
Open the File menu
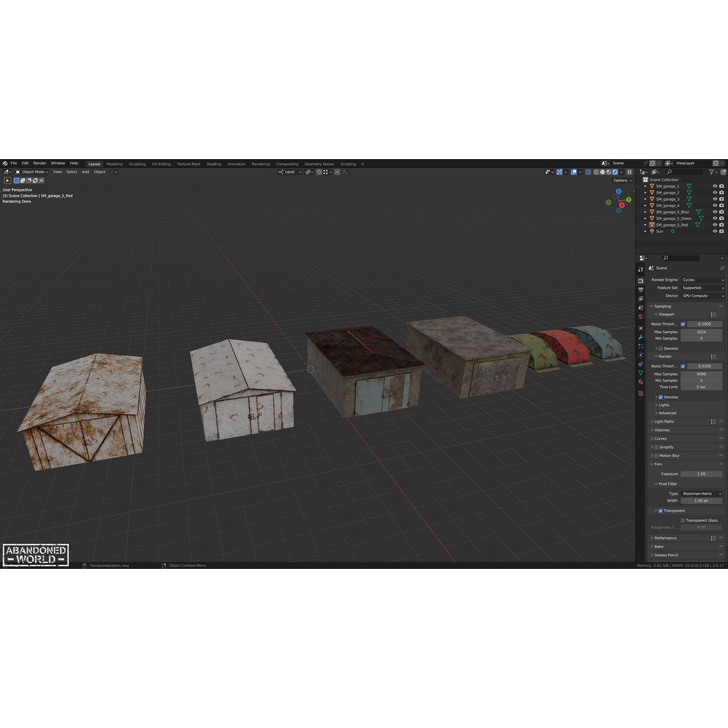coord(14,163)
